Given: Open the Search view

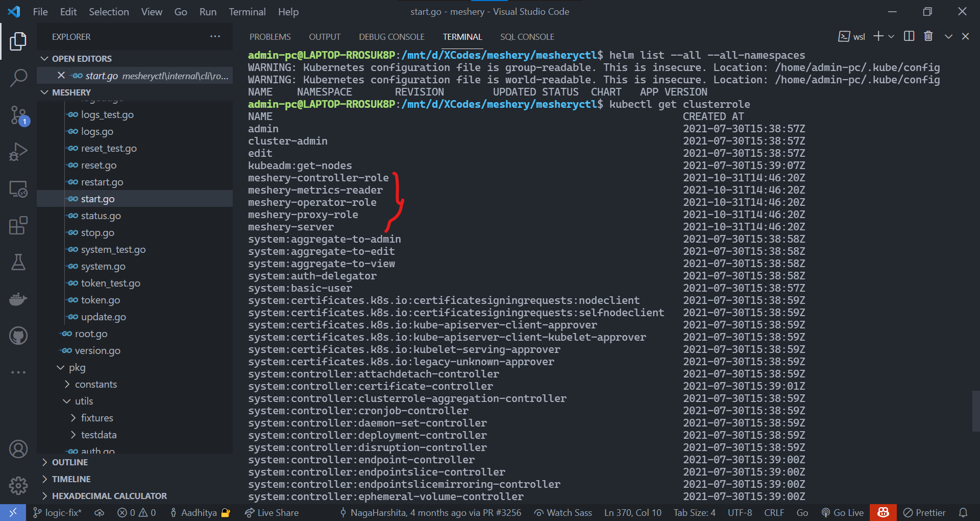Looking at the screenshot, I should pyautogui.click(x=18, y=78).
